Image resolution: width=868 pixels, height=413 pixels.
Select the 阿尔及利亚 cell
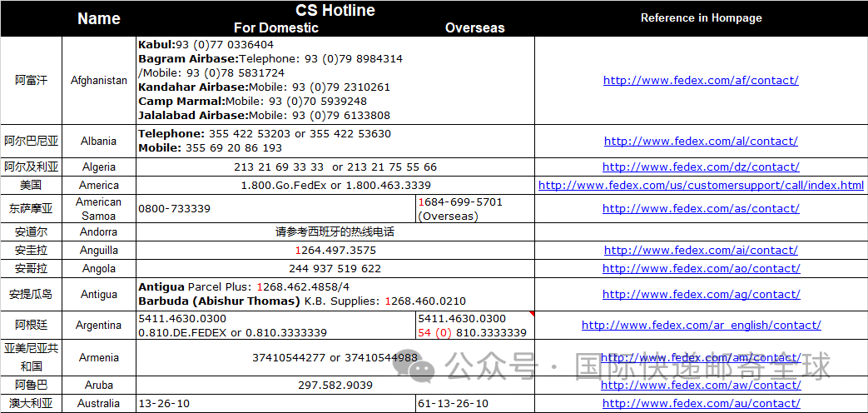[31, 167]
